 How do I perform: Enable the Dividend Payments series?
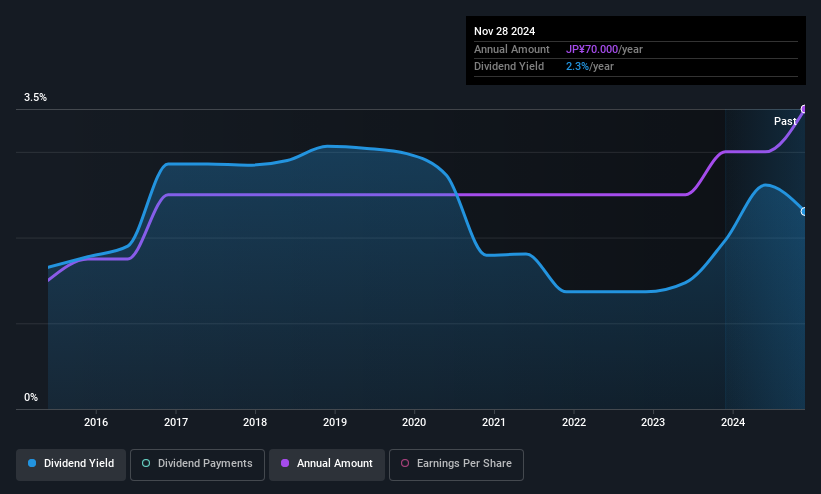click(x=197, y=464)
